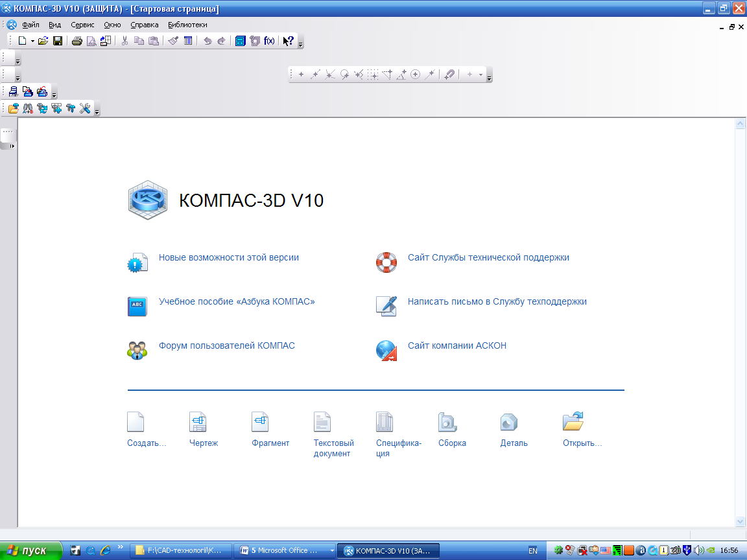Open Сайт Службы технической поддержки link
This screenshot has height=560, width=747.
[488, 257]
